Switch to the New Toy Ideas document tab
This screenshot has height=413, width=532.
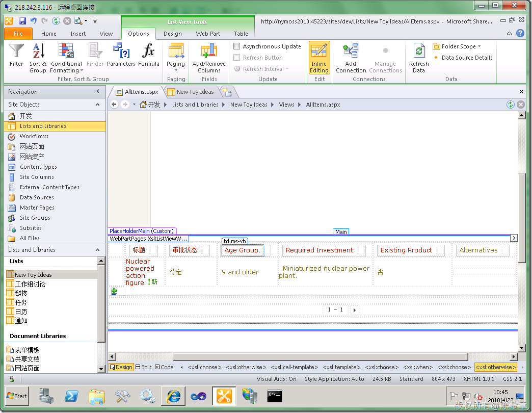[x=191, y=92]
